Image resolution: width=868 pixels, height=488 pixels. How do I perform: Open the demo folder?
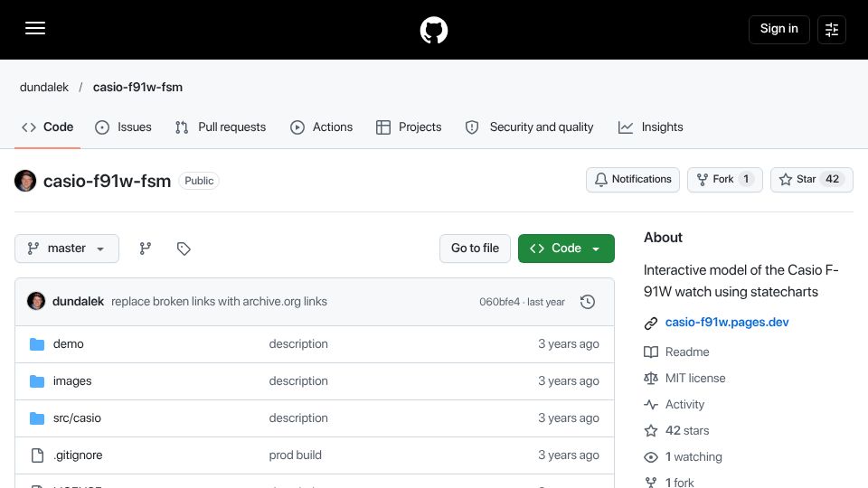[68, 343]
